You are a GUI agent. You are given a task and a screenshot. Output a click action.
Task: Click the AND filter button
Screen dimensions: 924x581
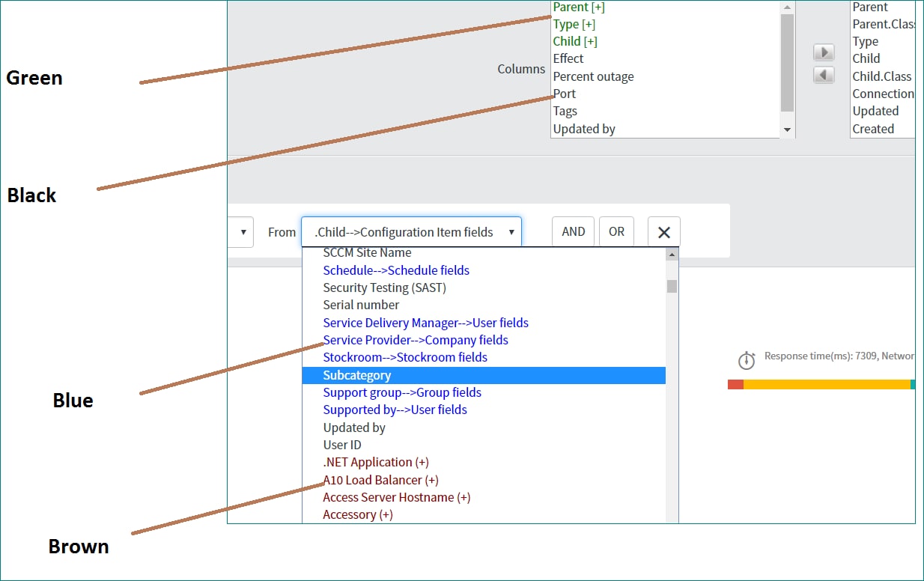[573, 231]
